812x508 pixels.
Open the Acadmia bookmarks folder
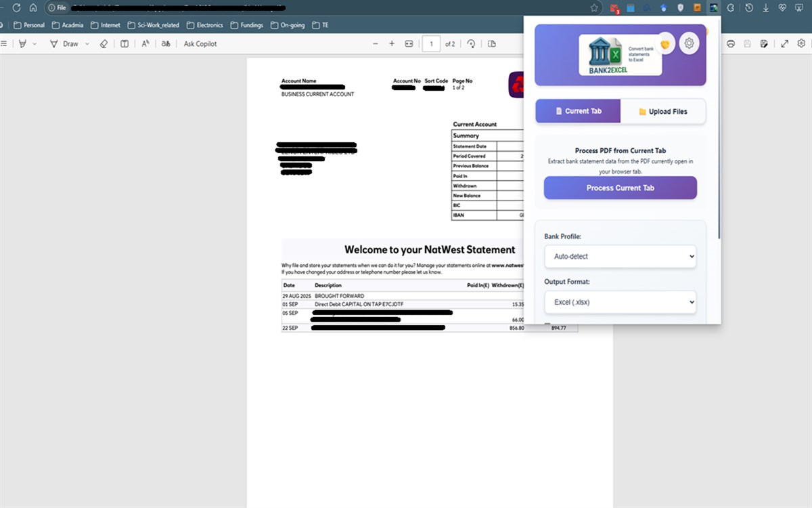tap(68, 25)
